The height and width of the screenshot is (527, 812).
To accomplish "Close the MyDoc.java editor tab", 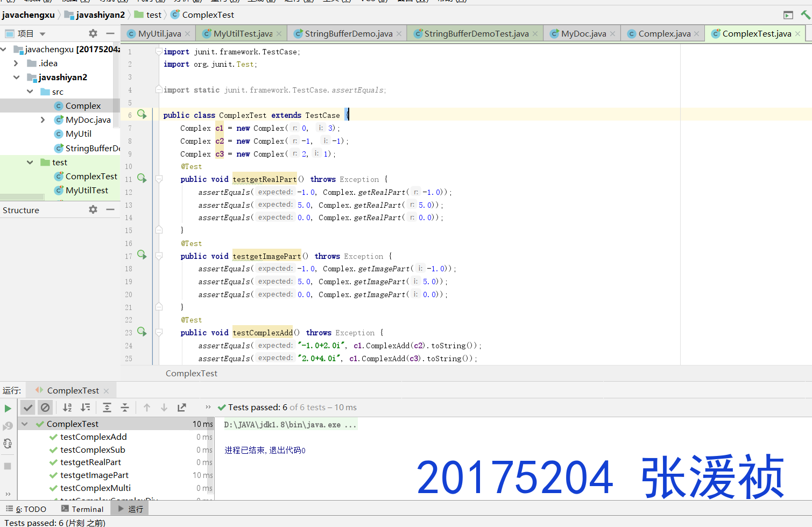I will 612,34.
